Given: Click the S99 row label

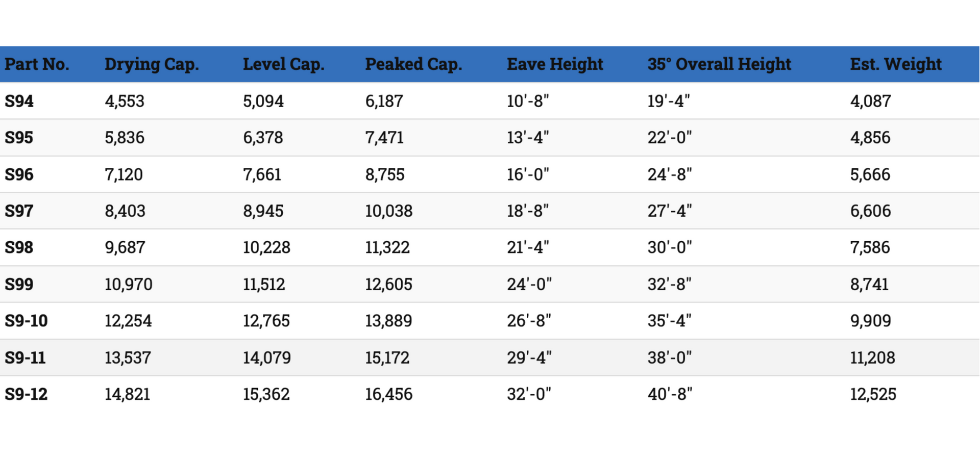Looking at the screenshot, I should point(19,284).
